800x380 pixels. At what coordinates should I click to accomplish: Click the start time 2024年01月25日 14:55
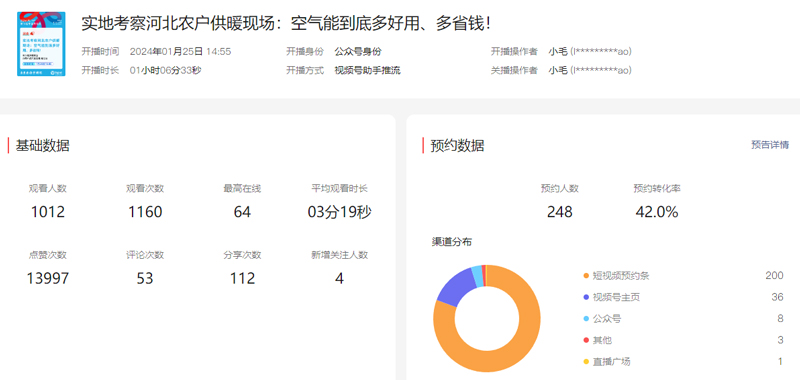(181, 52)
